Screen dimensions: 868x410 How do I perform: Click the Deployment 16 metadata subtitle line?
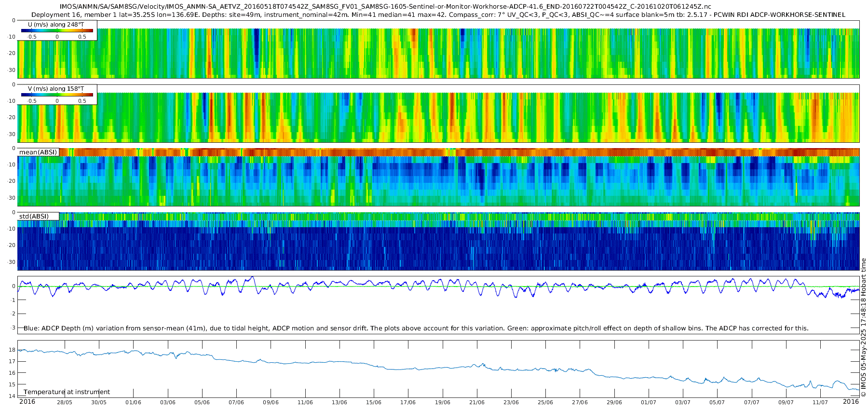(x=438, y=14)
